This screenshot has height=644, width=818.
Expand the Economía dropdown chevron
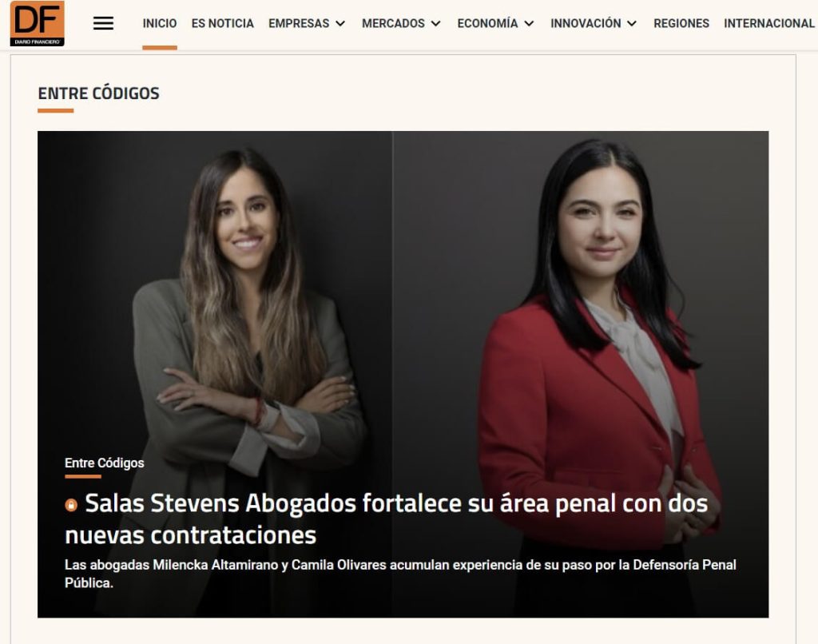pos(529,23)
